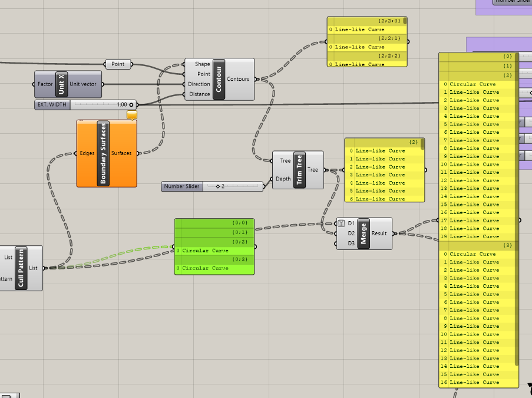Click the Tree input on Trim Tree

(x=285, y=160)
